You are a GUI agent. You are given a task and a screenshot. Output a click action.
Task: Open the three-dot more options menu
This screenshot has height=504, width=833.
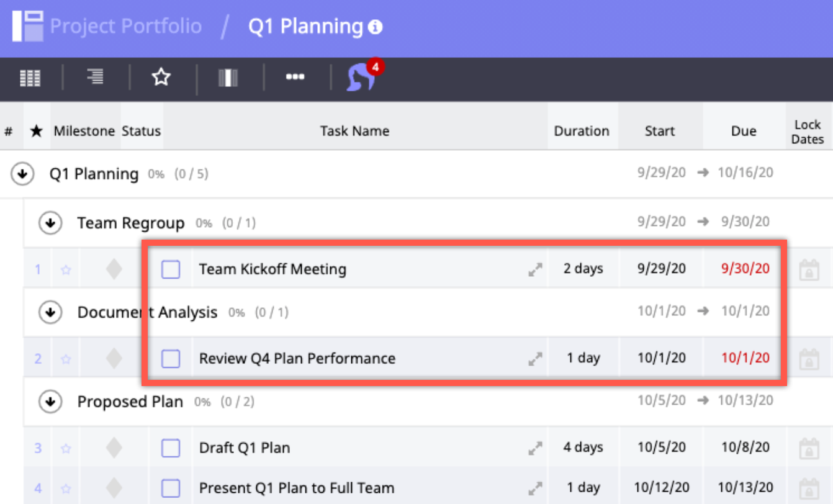pos(295,77)
